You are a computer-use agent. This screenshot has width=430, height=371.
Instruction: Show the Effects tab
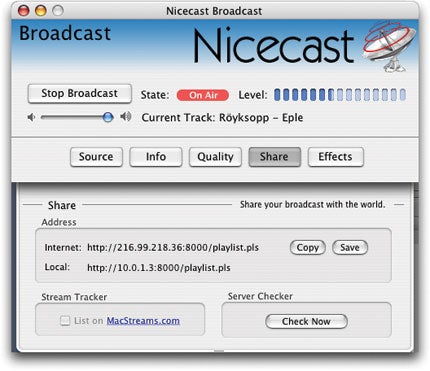point(335,157)
